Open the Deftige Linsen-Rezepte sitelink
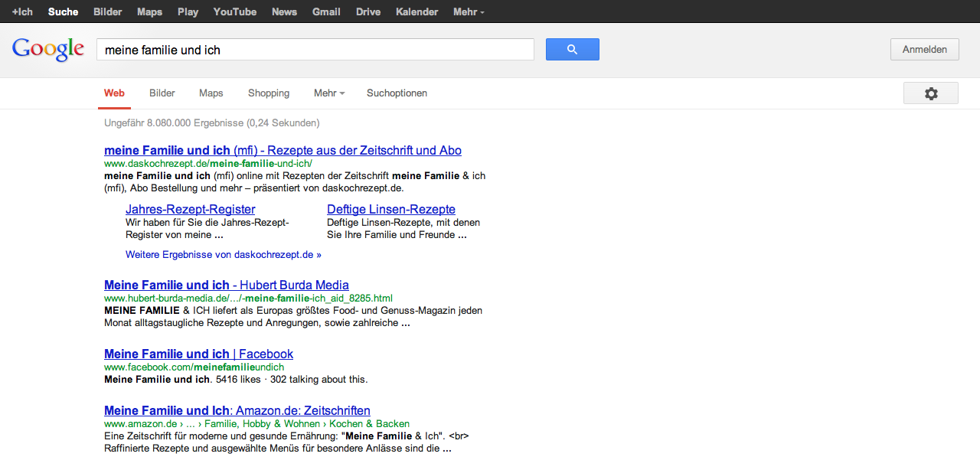This screenshot has height=470, width=980. 390,210
